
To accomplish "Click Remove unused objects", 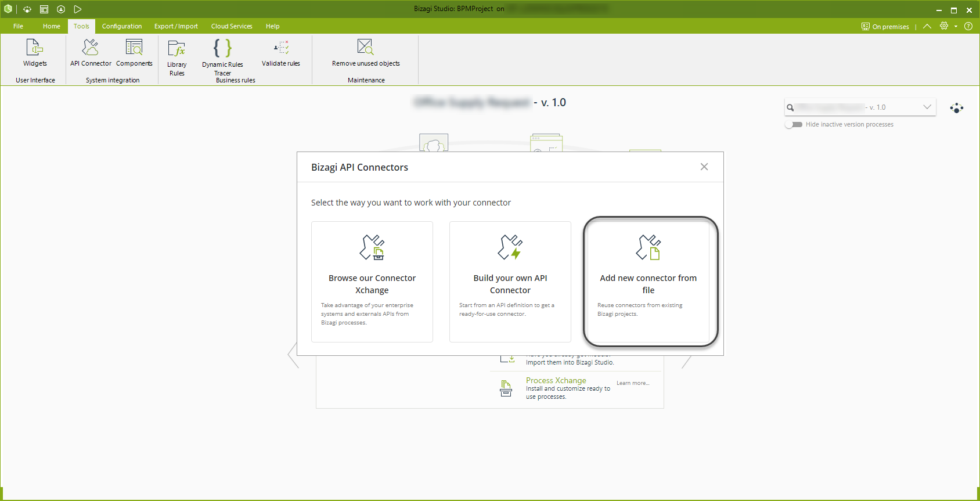I will coord(366,53).
